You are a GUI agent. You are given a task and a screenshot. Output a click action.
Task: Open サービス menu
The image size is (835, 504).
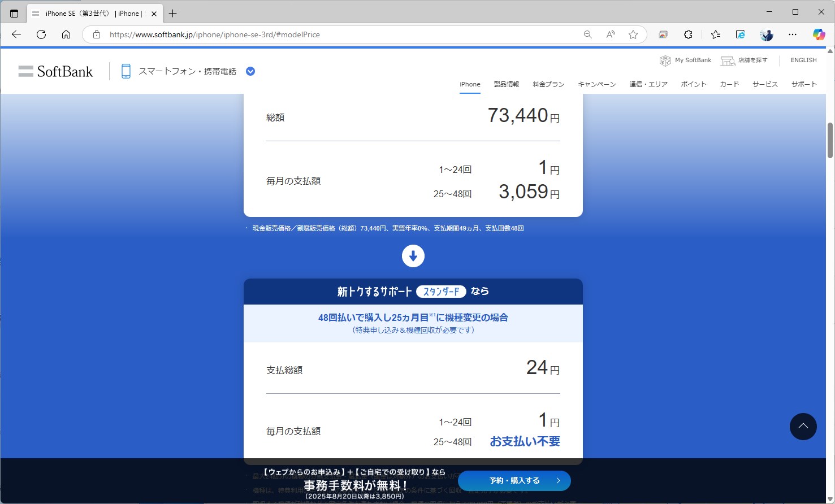click(x=765, y=84)
